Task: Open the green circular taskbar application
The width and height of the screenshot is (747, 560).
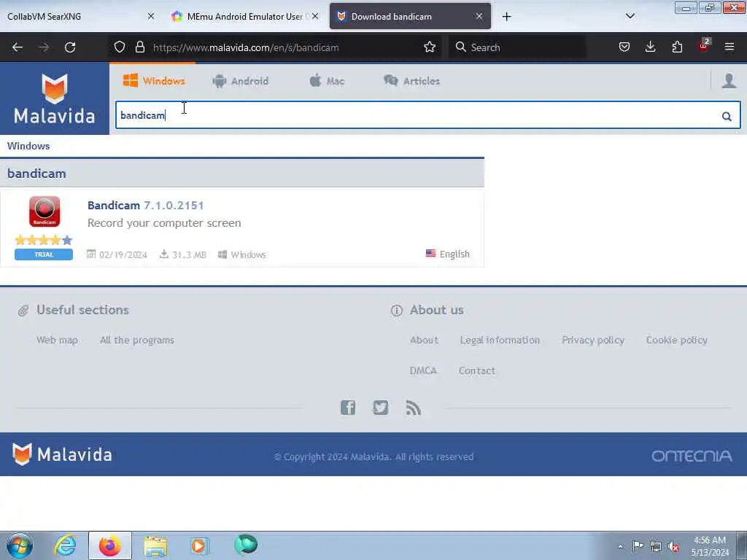Action: click(x=246, y=545)
